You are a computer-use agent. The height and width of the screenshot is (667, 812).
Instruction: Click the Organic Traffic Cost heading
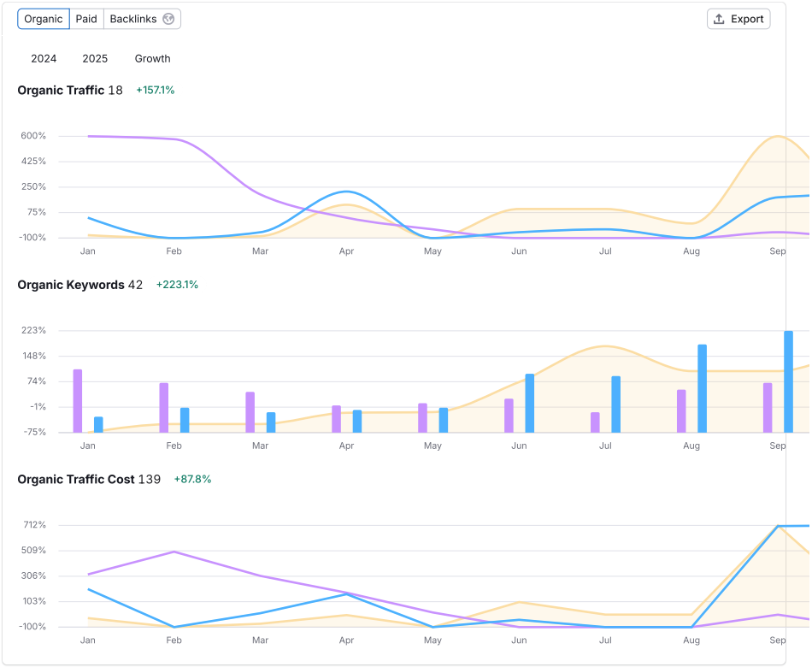[x=76, y=479]
